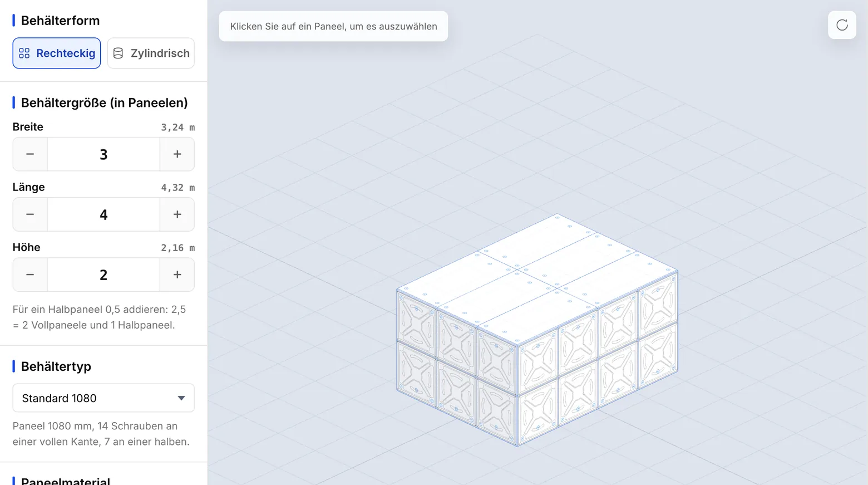Select the Rechteckig container shape
The image size is (868, 485).
(x=57, y=53)
